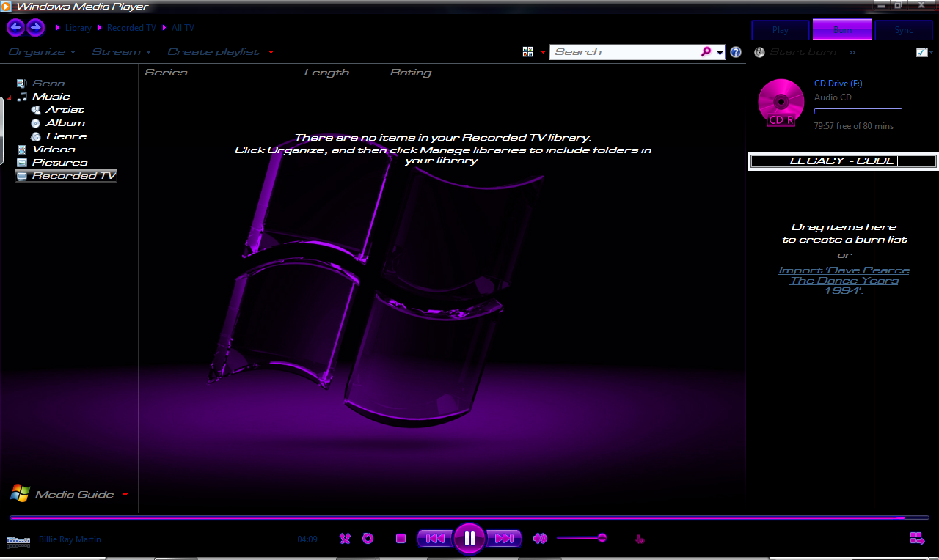Click the Windows logo beside Media Guide

click(20, 493)
